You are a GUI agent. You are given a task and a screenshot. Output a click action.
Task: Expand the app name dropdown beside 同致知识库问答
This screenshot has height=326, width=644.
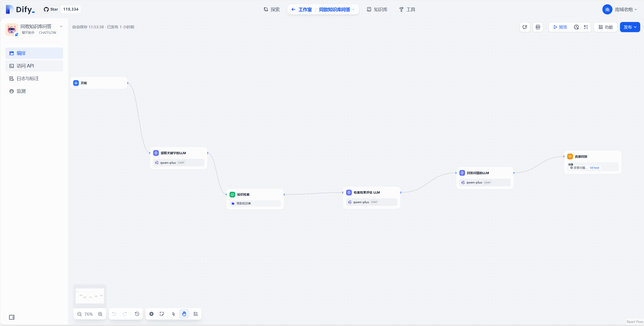pos(61,26)
